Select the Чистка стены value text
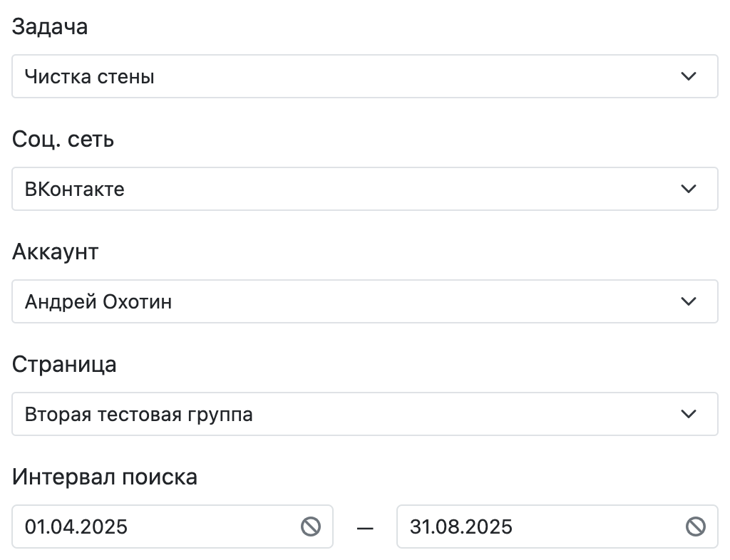This screenshot has width=730, height=560. pyautogui.click(x=90, y=77)
